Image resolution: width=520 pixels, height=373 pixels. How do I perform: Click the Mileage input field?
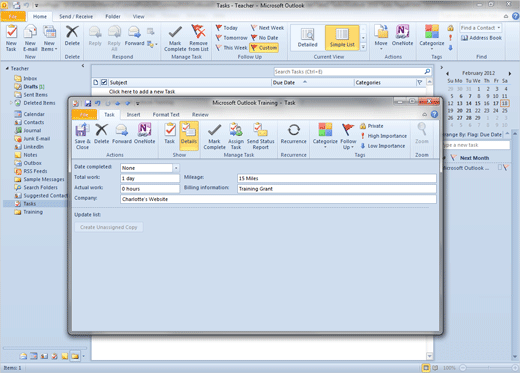[x=337, y=178]
